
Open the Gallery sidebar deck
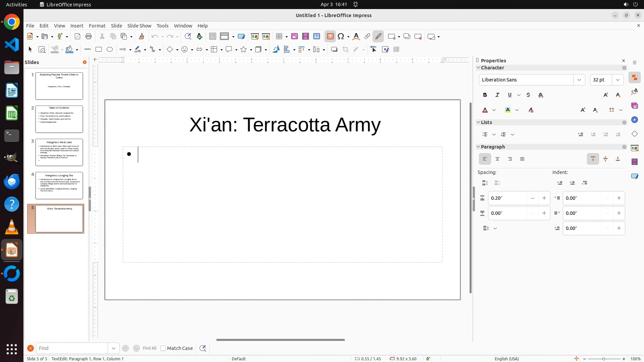635,106
